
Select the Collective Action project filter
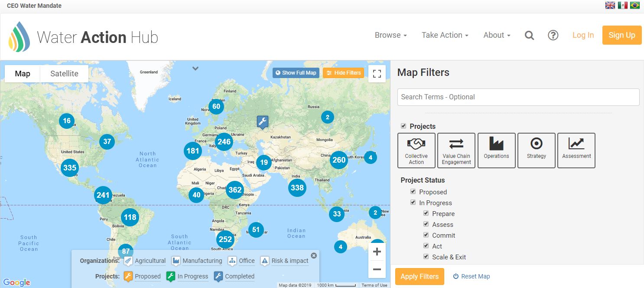416,151
